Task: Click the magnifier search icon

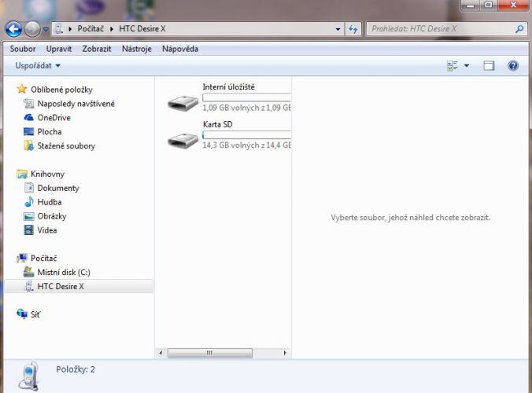Action: point(519,29)
